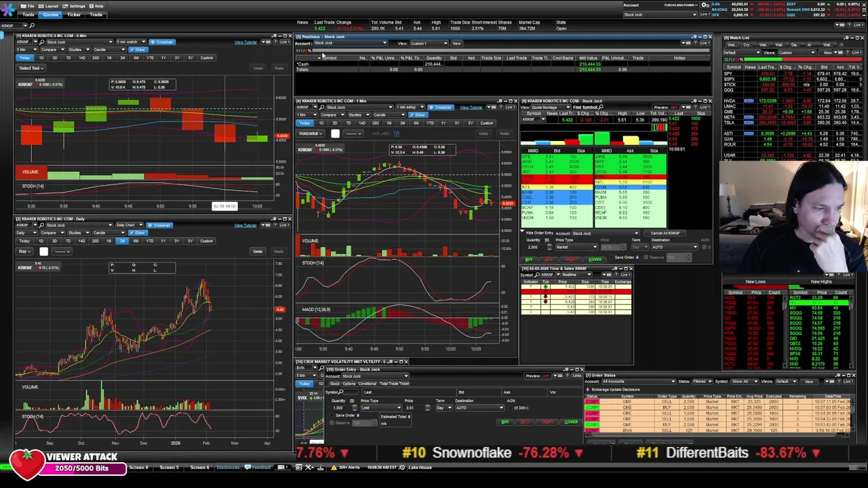The width and height of the screenshot is (868, 488).
Task: Open the Total Trade Ticket tab
Action: coord(394,384)
